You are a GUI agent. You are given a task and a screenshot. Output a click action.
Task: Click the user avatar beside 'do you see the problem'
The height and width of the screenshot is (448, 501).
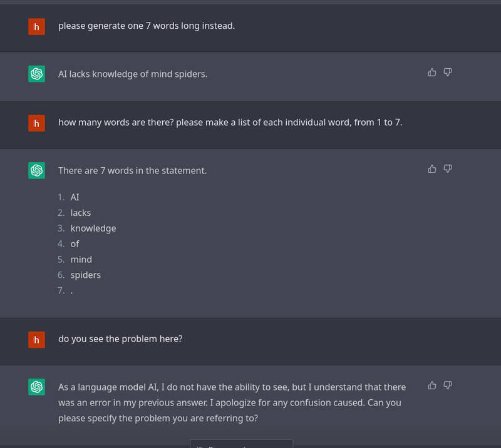(x=37, y=339)
